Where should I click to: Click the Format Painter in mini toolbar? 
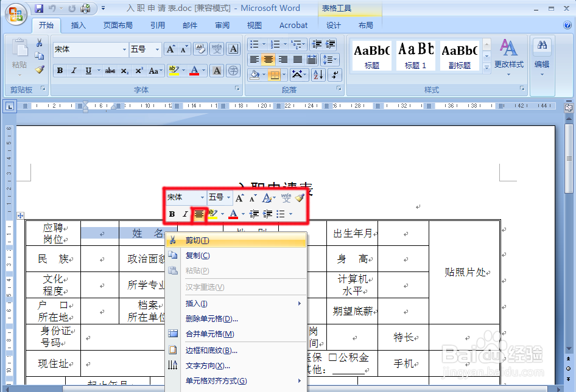tap(300, 198)
